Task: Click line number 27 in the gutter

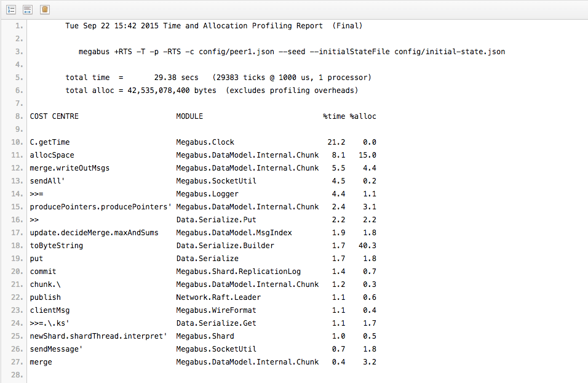Action: (x=17, y=362)
